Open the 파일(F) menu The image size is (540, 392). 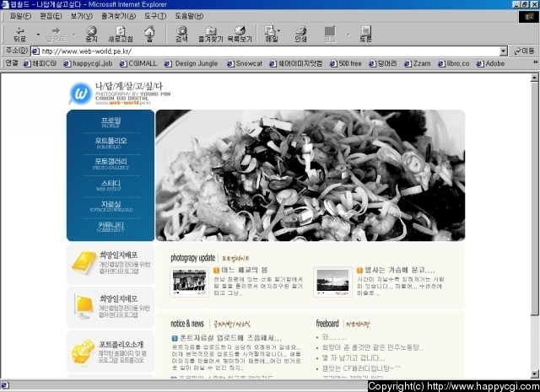[x=20, y=16]
